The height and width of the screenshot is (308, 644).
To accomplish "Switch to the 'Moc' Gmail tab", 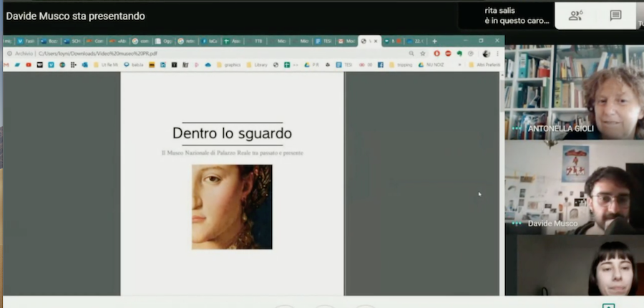I will click(x=347, y=41).
